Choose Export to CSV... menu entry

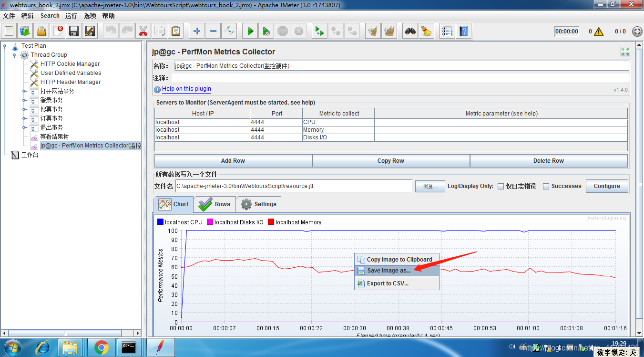397,283
